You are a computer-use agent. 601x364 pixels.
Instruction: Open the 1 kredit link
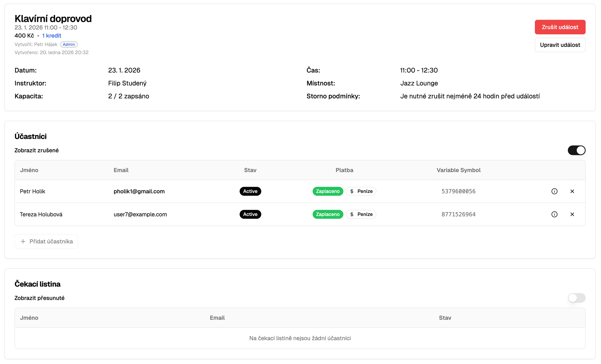52,36
